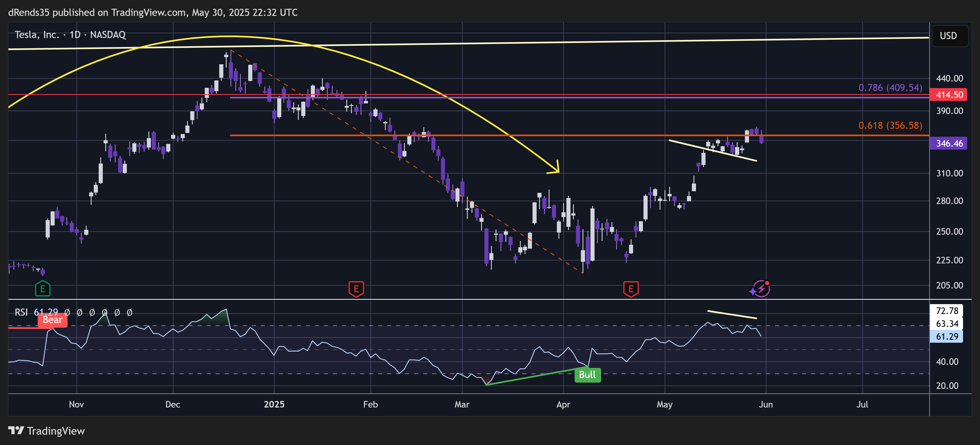Image resolution: width=980 pixels, height=445 pixels.
Task: Click the red Bear divergence tag
Action: pyautogui.click(x=52, y=320)
